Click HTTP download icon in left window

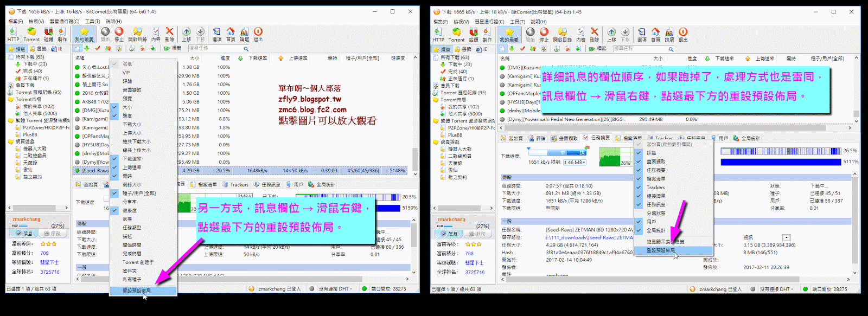click(13, 34)
